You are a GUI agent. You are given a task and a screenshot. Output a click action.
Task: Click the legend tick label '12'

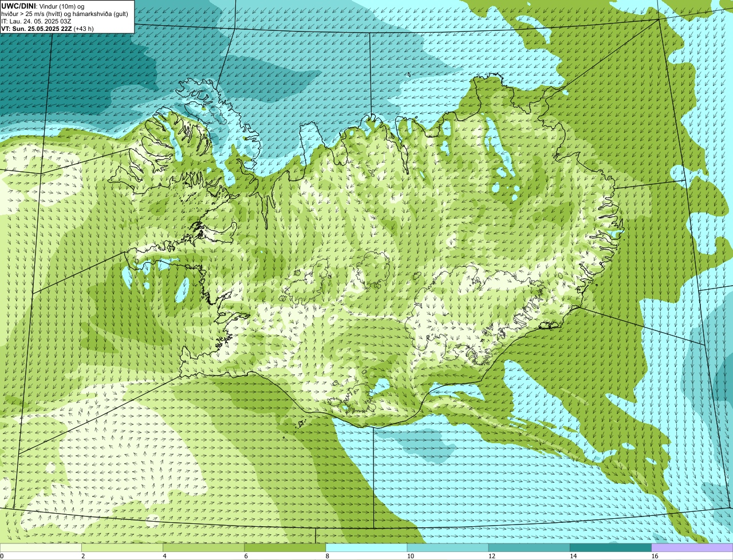pos(492,556)
